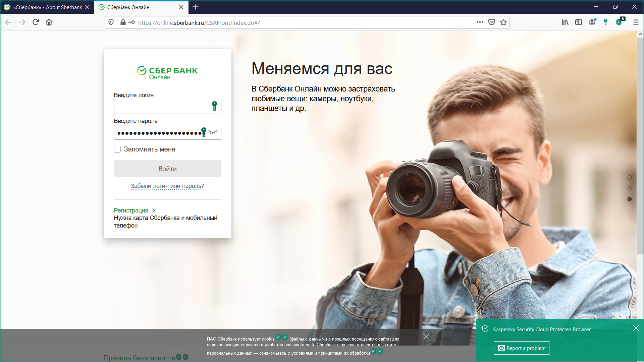Viewport: 644px width, 362px height.
Task: Show site security padlock info
Action: click(x=123, y=22)
